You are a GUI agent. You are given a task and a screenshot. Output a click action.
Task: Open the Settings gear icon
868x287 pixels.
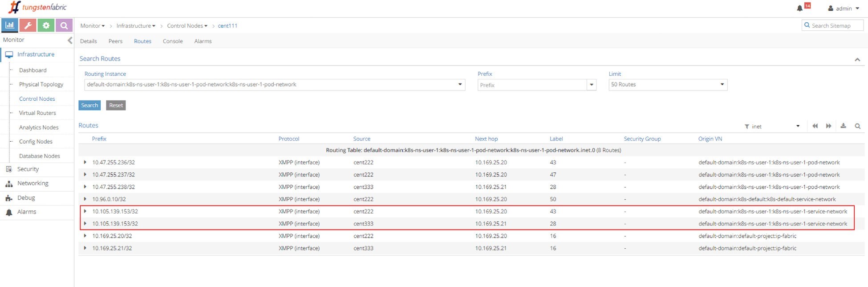[x=46, y=25]
